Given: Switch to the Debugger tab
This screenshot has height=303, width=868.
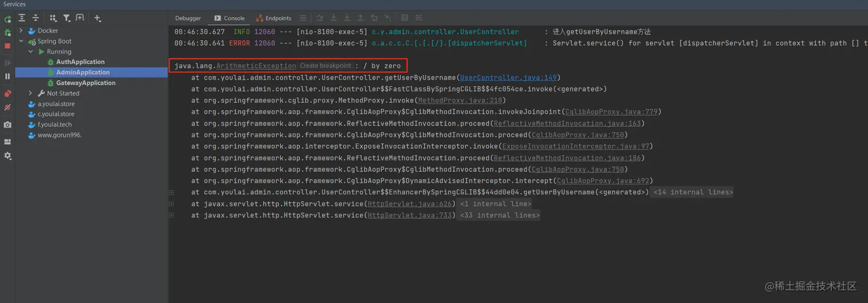Looking at the screenshot, I should click(x=188, y=18).
